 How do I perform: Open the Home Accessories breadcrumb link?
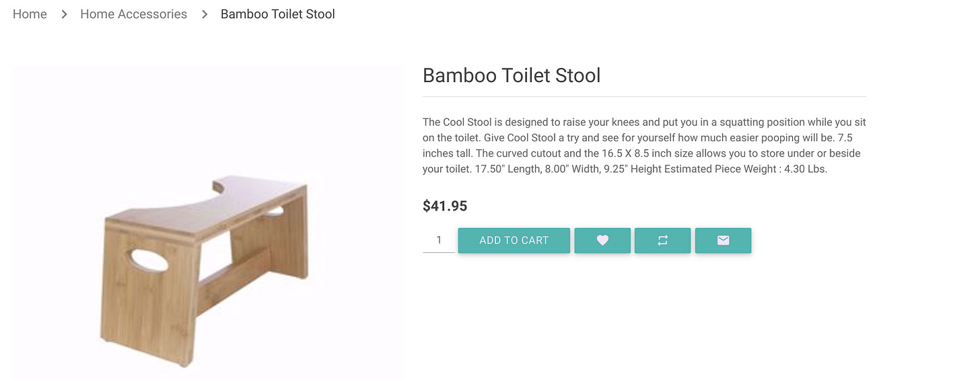click(x=133, y=14)
